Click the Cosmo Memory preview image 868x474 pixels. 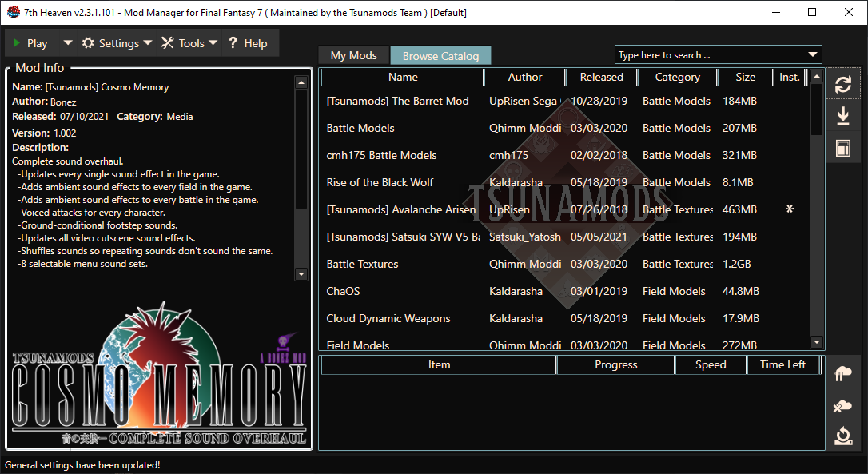(159, 374)
